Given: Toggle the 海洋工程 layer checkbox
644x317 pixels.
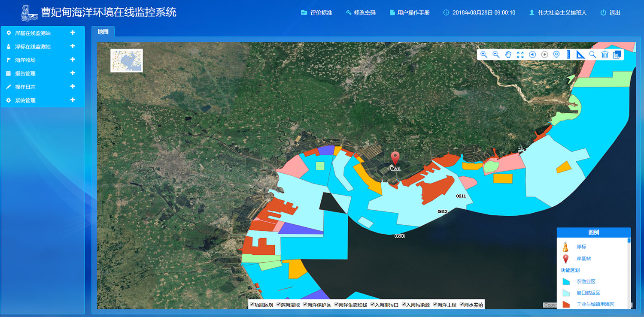Looking at the screenshot, I should tap(435, 305).
